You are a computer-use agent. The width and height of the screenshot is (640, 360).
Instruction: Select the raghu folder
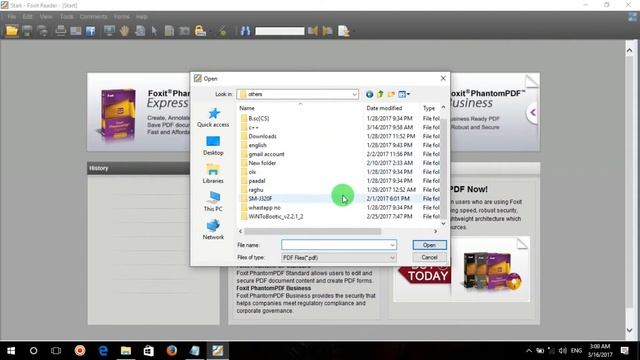click(x=256, y=190)
